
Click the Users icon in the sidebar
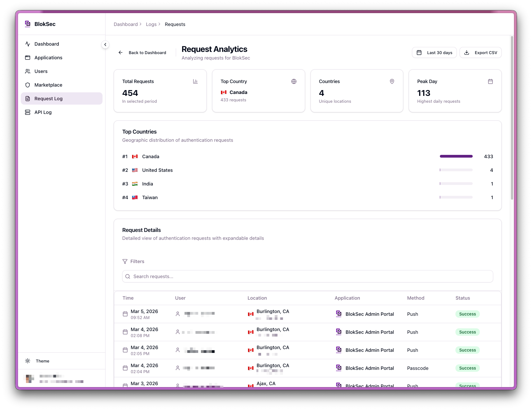coord(28,71)
